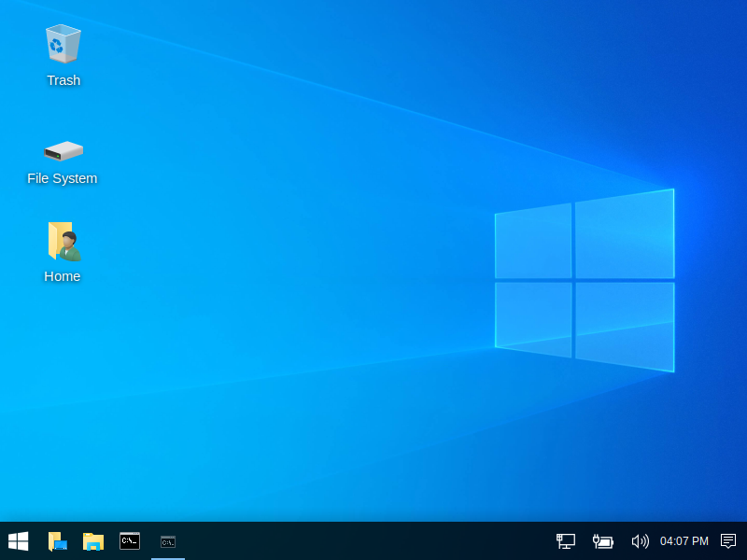Click the Show Desktop taskbar icon

click(57, 541)
